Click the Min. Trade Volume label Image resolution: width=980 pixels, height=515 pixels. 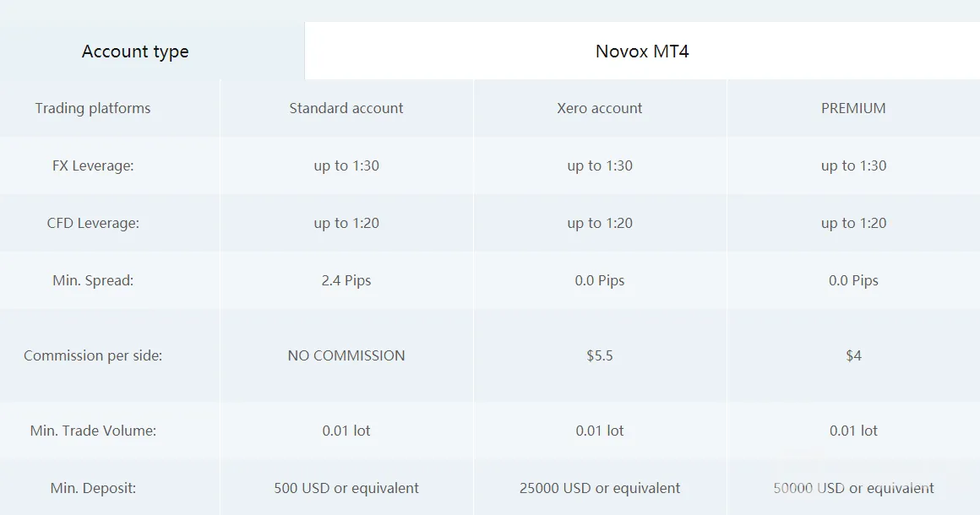tap(93, 430)
